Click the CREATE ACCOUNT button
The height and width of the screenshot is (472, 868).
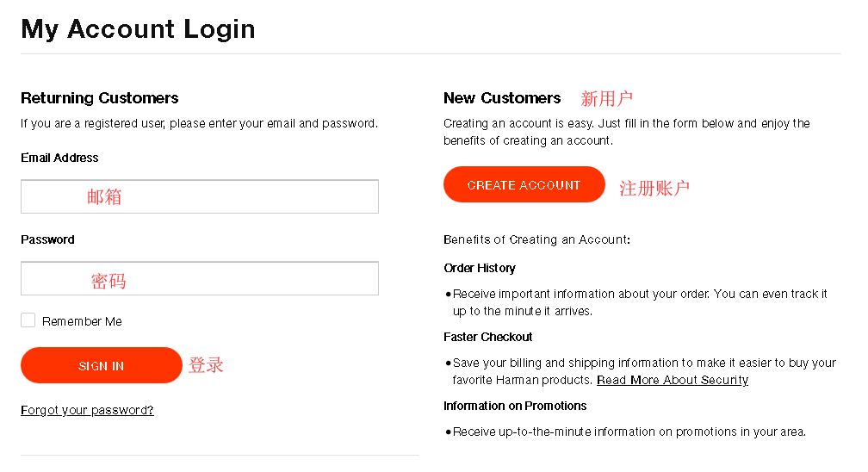coord(524,184)
